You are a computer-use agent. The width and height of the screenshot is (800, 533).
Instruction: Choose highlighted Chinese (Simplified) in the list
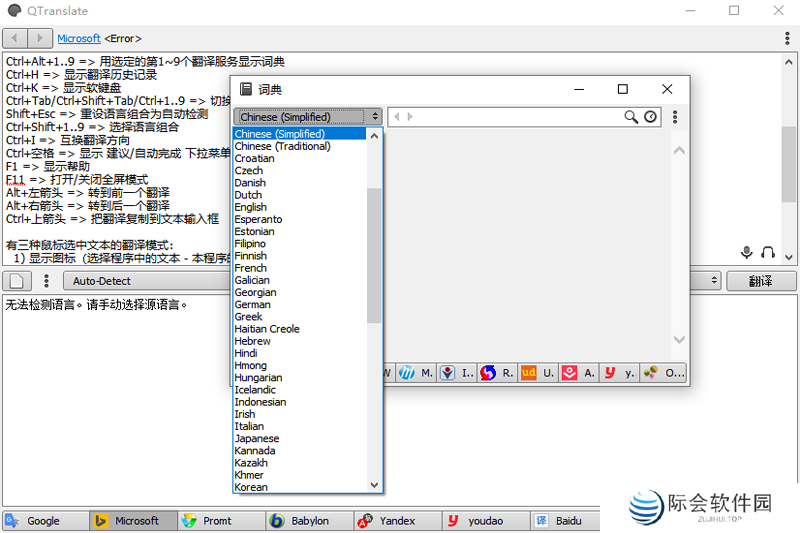coord(299,134)
